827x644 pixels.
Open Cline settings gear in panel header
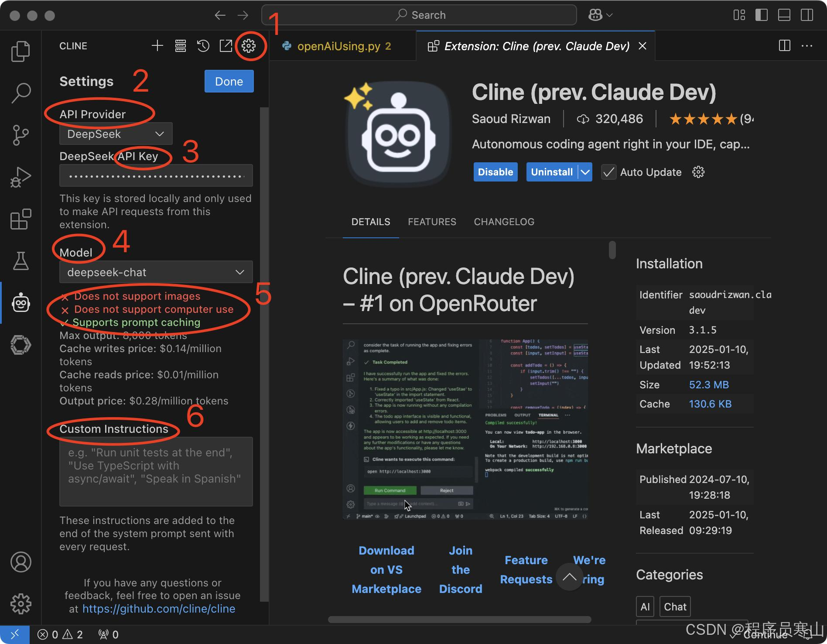(x=249, y=46)
